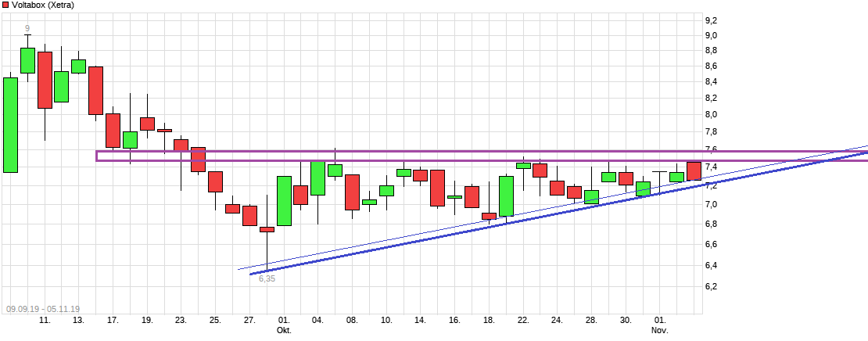This screenshot has width=868, height=341.
Task: Click the 19. date axis label
Action: 147,320
